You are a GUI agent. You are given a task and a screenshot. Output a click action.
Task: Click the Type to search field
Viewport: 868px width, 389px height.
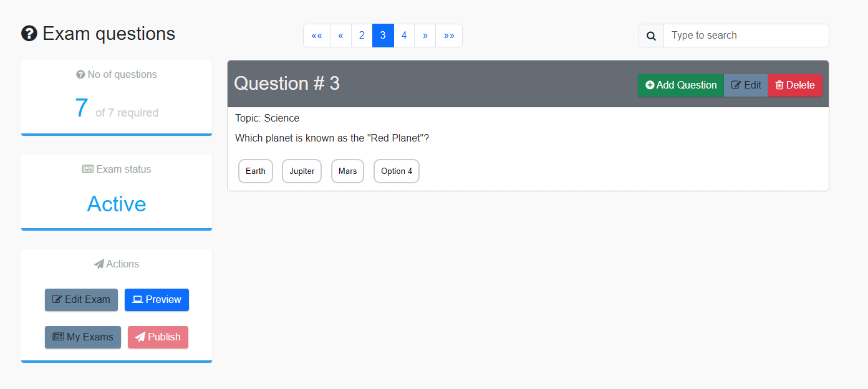pos(746,36)
